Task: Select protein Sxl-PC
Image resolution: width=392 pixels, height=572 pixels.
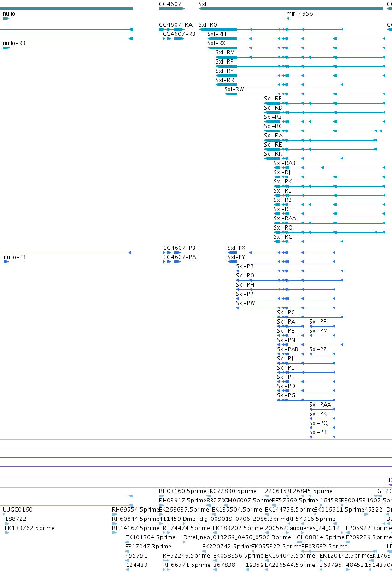Action: pyautogui.click(x=286, y=313)
